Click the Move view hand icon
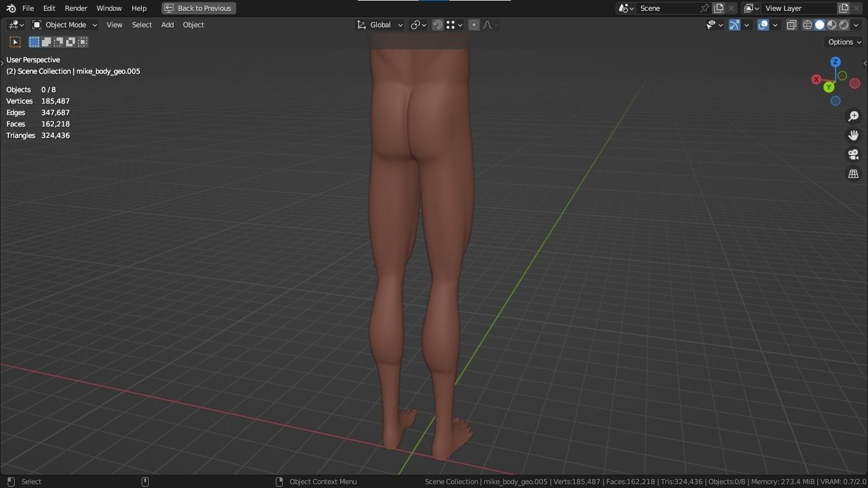Screen dimensions: 868x488 tap(853, 135)
